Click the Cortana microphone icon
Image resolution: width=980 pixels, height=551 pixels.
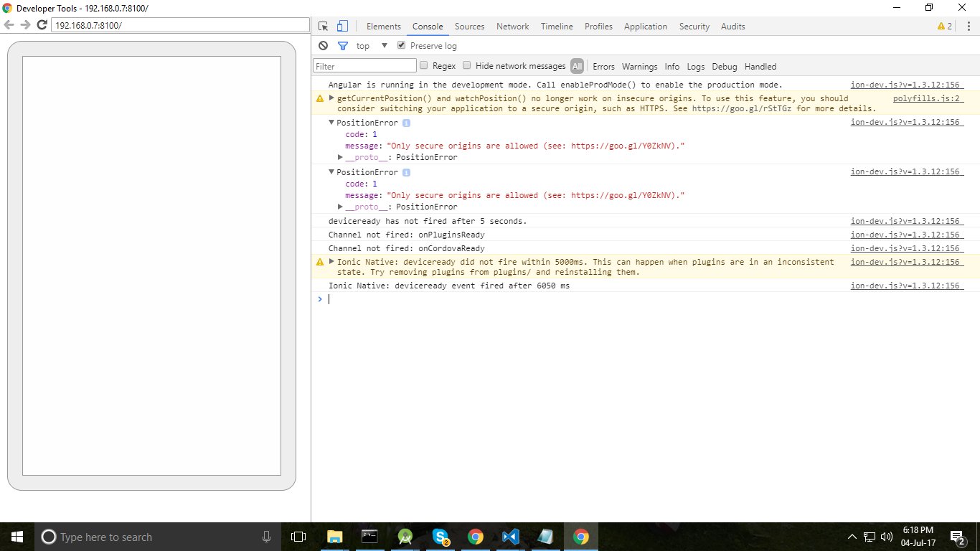[266, 537]
